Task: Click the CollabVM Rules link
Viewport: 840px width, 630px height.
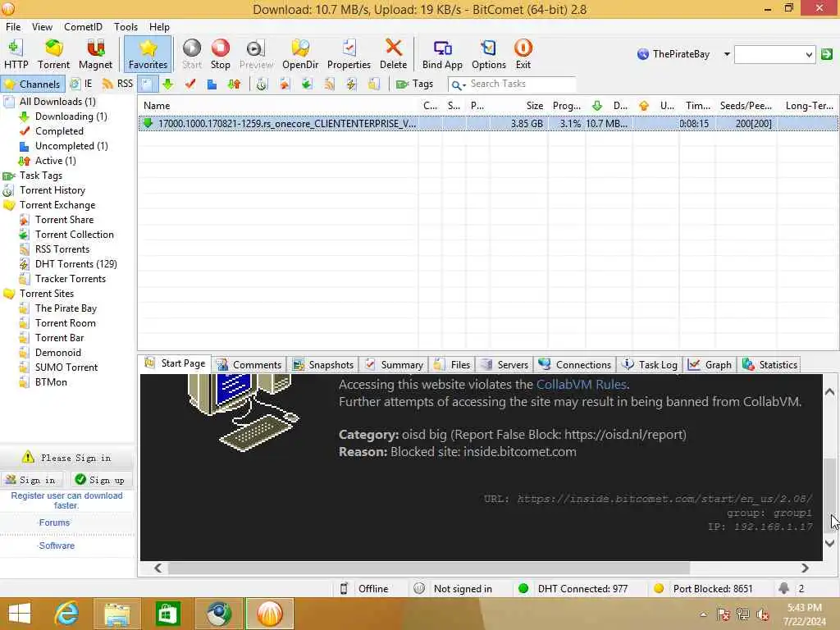Action: tap(582, 385)
